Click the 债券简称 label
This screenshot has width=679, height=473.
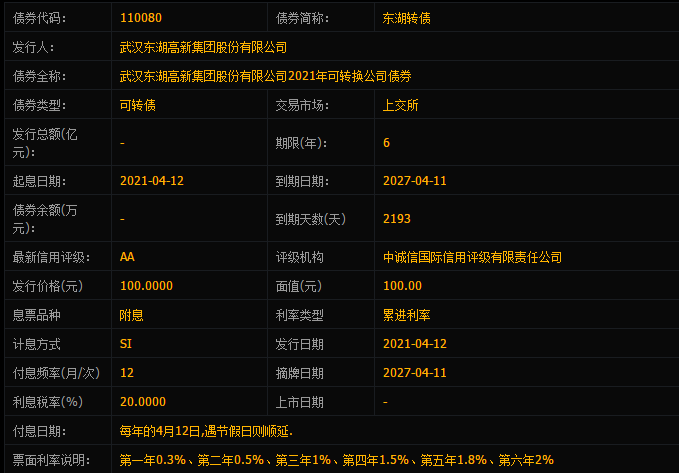[302, 18]
